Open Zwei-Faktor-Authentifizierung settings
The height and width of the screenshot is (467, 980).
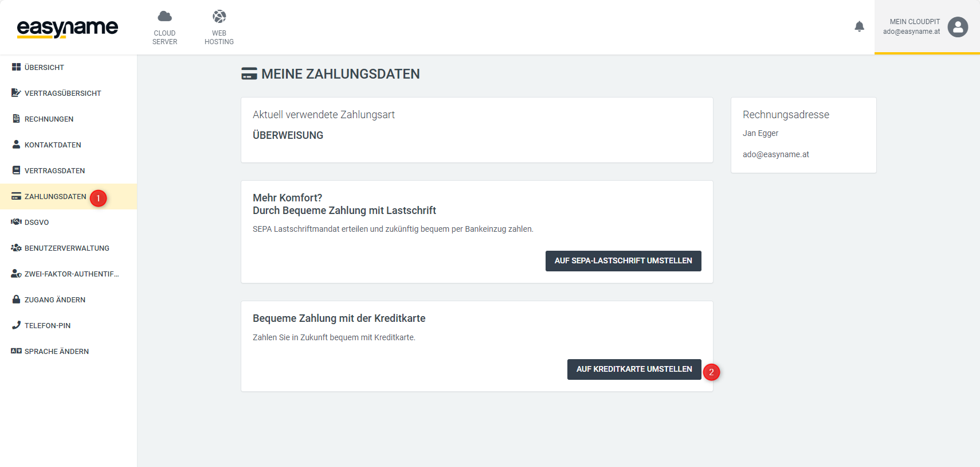pyautogui.click(x=72, y=274)
